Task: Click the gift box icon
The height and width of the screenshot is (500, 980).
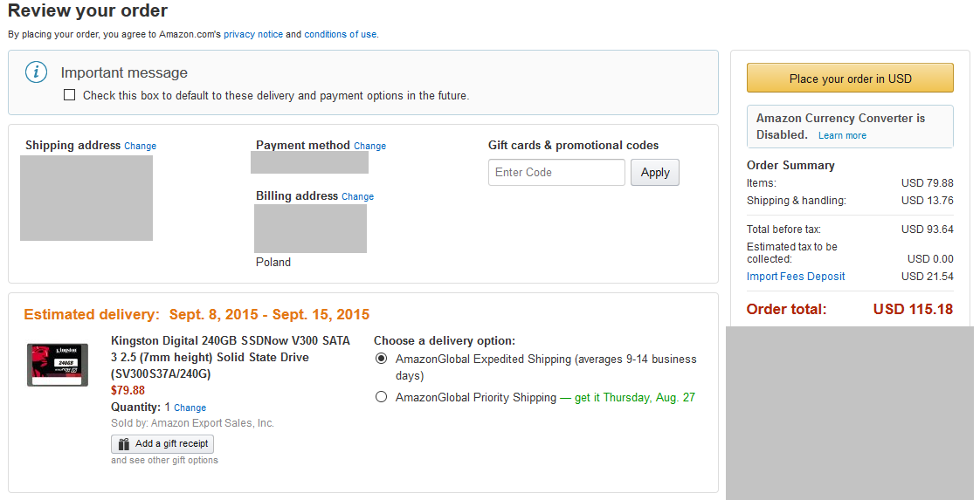Action: pos(124,444)
